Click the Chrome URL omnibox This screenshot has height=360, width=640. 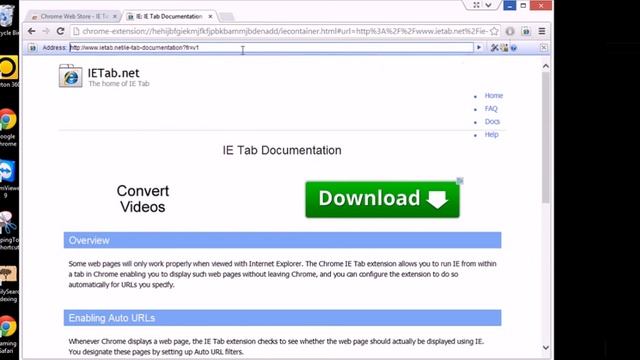[285, 31]
